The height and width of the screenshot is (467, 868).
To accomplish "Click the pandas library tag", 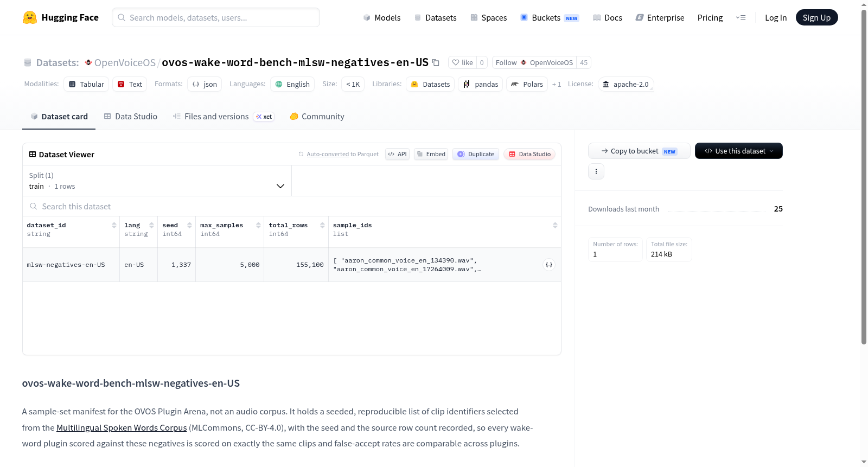I will point(481,84).
